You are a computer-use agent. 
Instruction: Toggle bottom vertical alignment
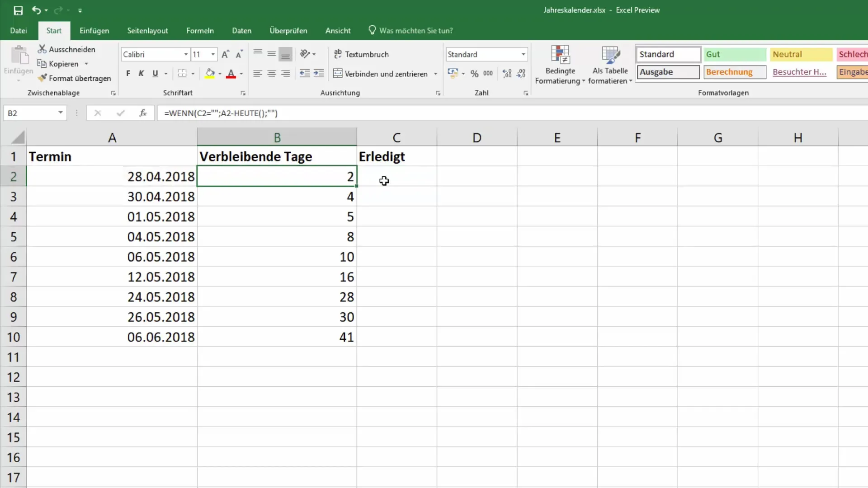point(286,54)
